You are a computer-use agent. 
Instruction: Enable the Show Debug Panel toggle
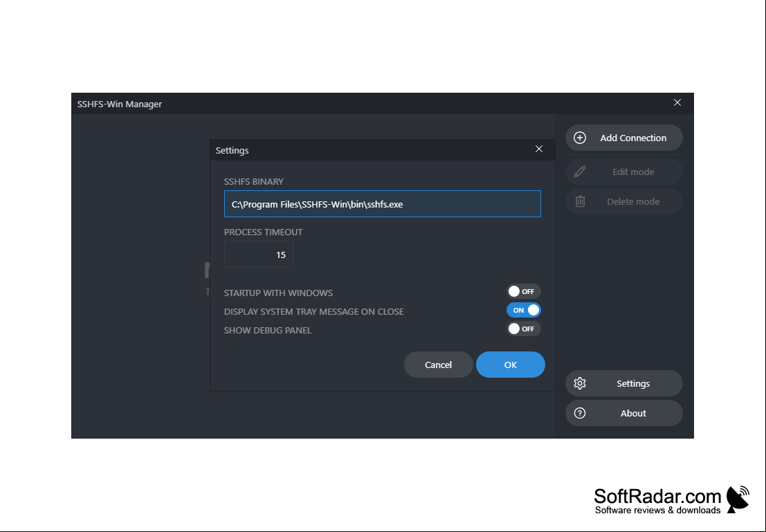click(524, 329)
